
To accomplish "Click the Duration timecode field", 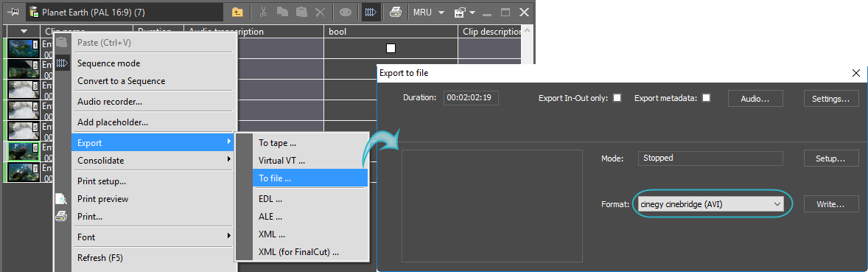I will click(x=471, y=98).
